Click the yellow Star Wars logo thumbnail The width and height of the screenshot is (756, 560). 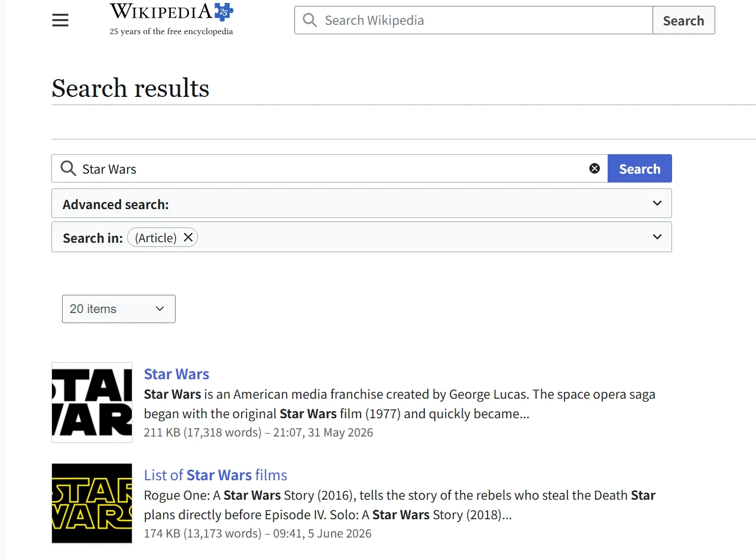[x=92, y=503]
